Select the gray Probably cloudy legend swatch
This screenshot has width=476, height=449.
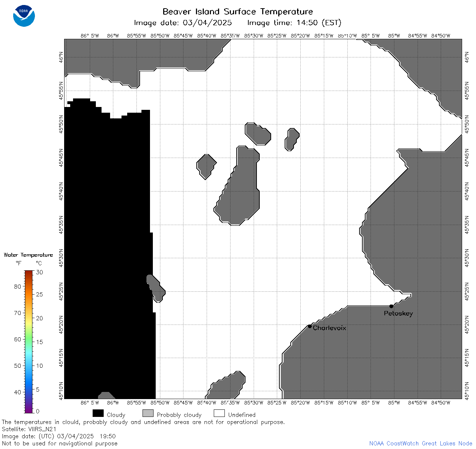(148, 413)
